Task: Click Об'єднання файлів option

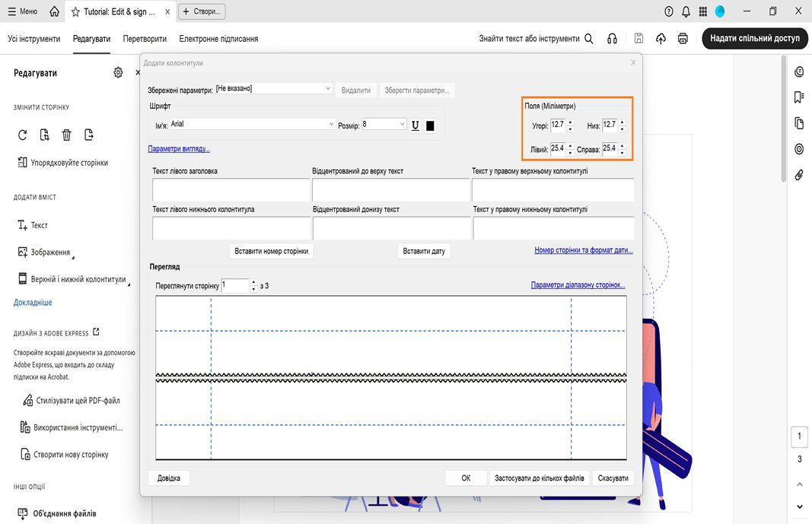Action: point(57,513)
